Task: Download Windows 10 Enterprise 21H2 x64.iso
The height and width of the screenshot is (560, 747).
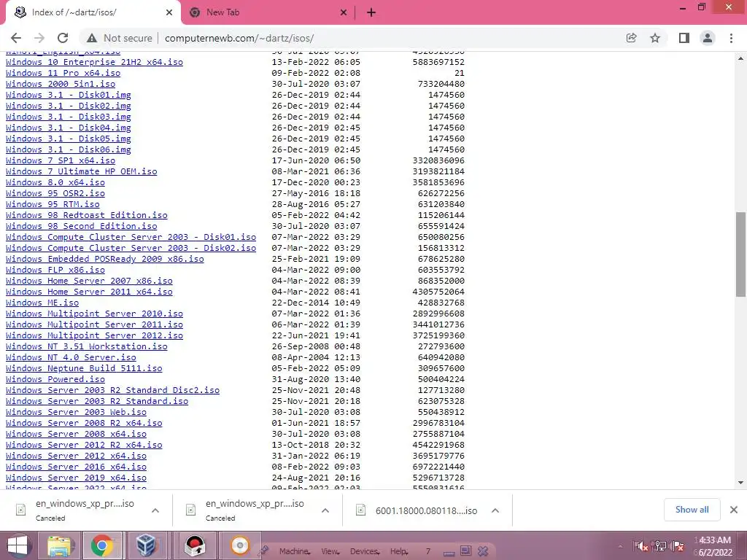Action: pyautogui.click(x=94, y=62)
